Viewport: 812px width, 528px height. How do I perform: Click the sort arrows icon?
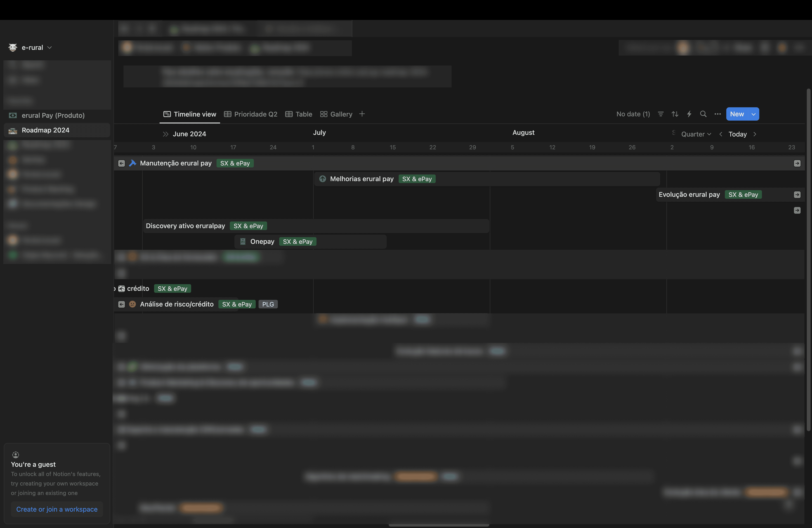675,114
